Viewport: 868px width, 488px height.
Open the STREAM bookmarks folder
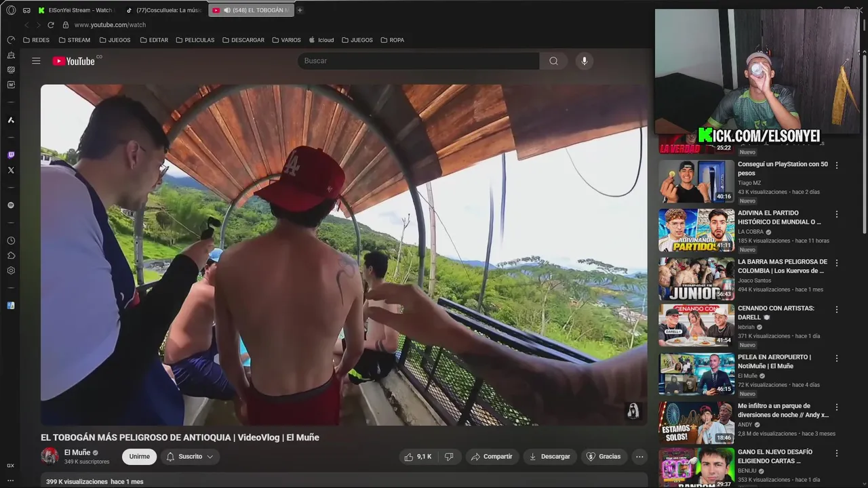pyautogui.click(x=75, y=40)
